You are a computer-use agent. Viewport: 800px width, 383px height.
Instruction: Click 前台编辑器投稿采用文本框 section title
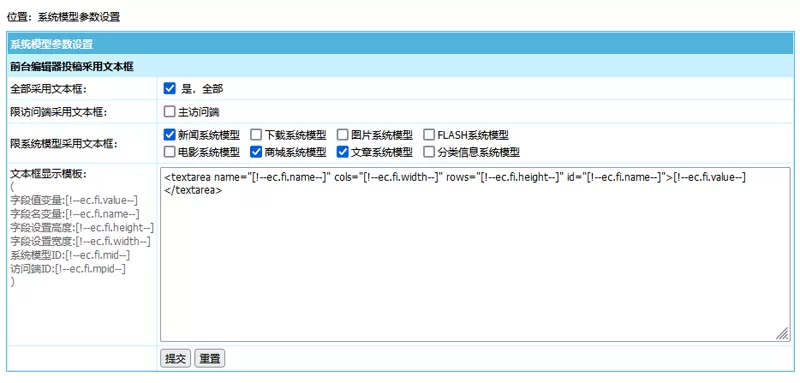click(72, 66)
